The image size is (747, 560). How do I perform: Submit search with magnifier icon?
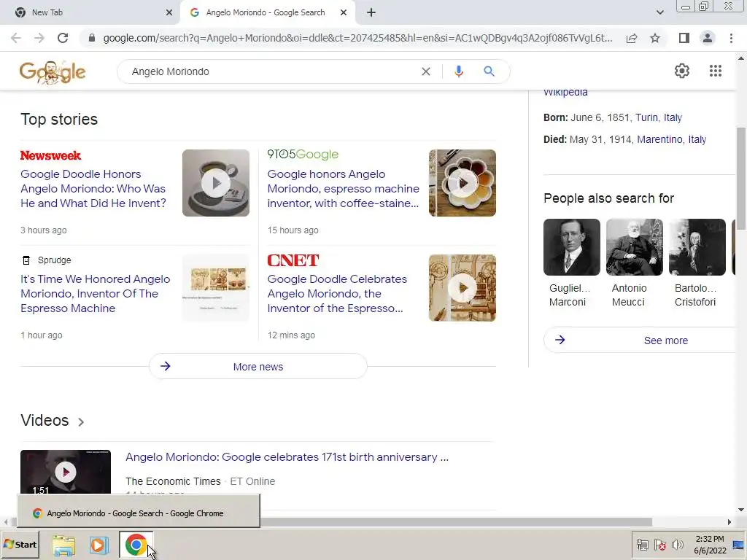coord(489,71)
